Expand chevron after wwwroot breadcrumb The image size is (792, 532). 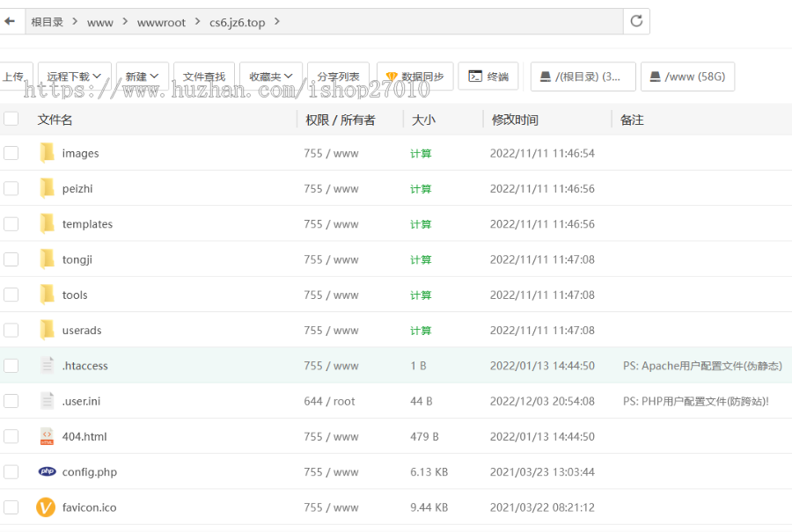tap(197, 21)
